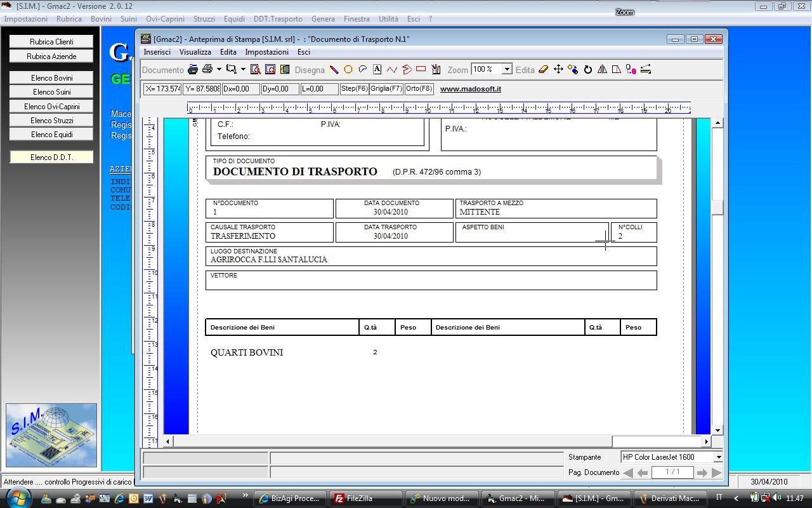Screen dimensions: 812x508
Task: Open the Zoom 100% dropdown
Action: click(x=507, y=69)
